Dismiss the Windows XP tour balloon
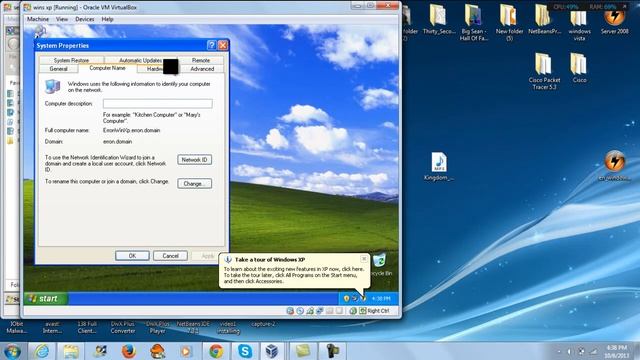The height and width of the screenshot is (360, 640). 364,259
